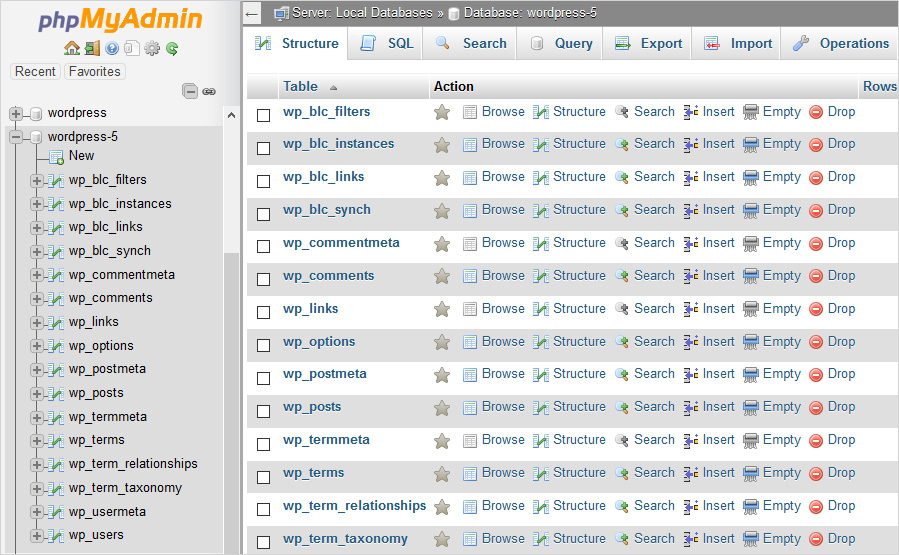Expand the wordpress database tree node

click(x=16, y=113)
